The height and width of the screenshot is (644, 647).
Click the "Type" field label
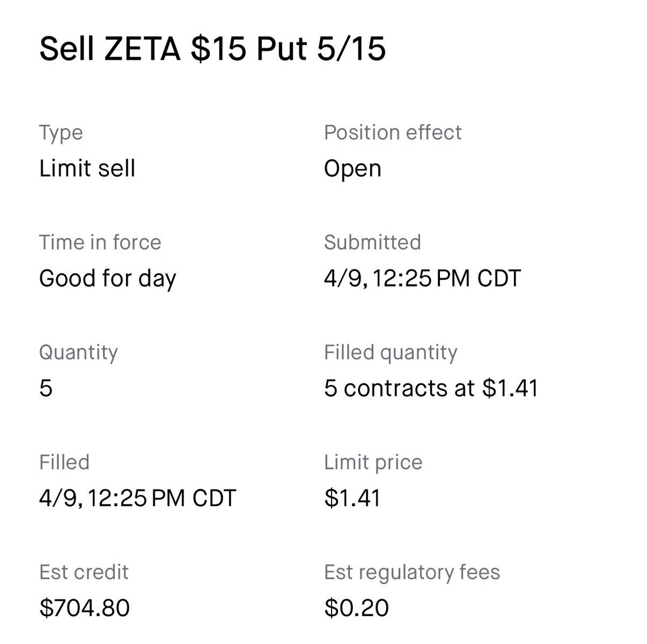[x=61, y=133]
